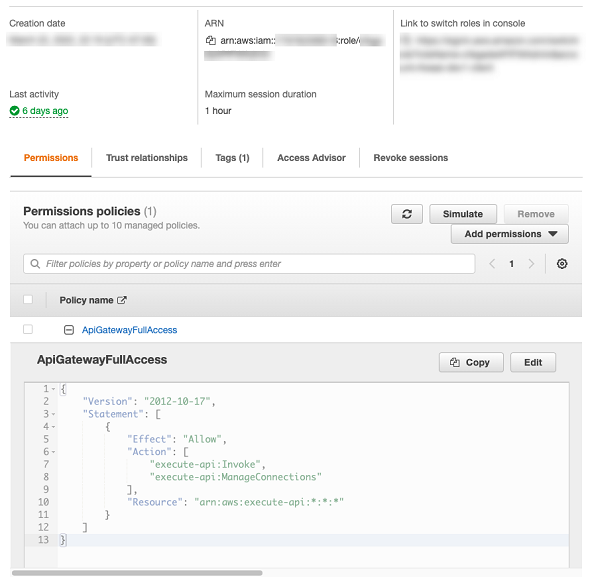Select all policies with header checkbox

point(28,300)
